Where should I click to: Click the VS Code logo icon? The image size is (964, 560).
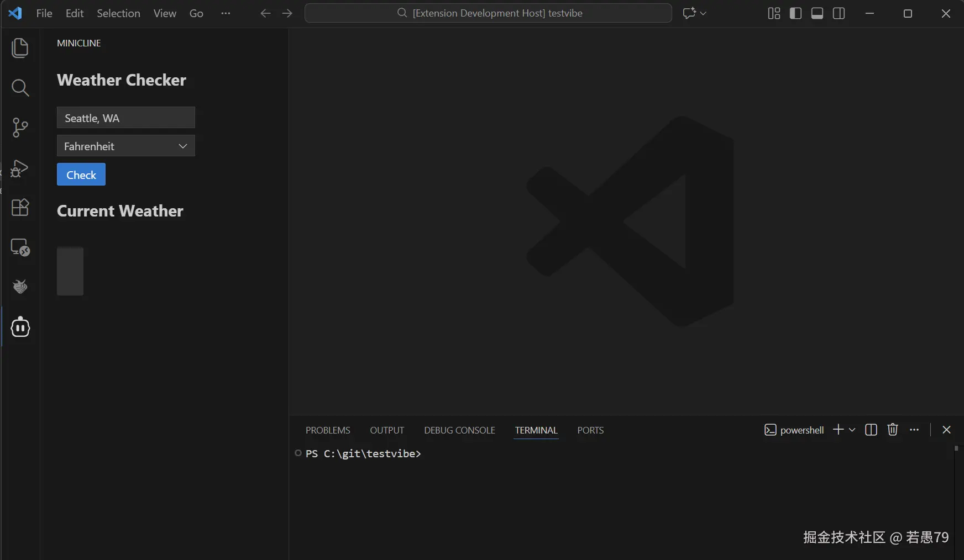click(15, 13)
